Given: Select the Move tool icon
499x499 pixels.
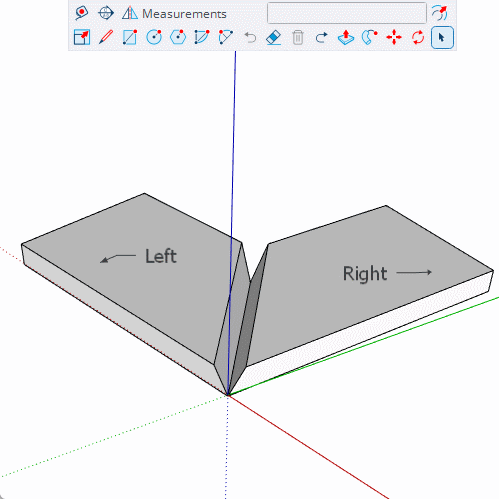Looking at the screenshot, I should click(394, 37).
